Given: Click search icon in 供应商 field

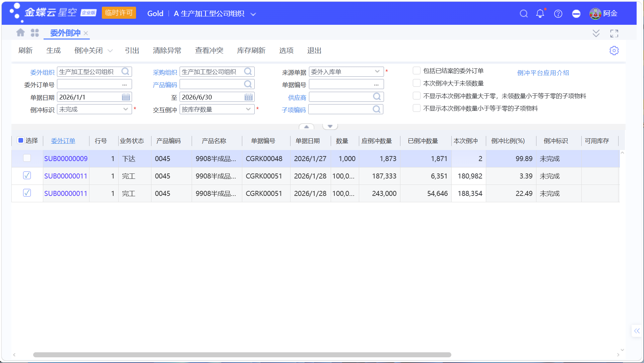Looking at the screenshot, I should 377,97.
